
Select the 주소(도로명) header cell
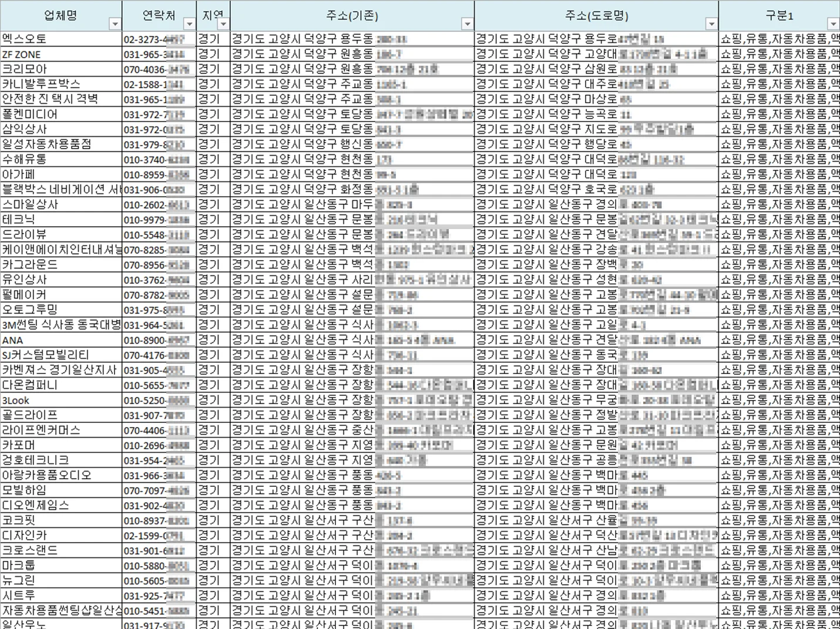pos(596,16)
